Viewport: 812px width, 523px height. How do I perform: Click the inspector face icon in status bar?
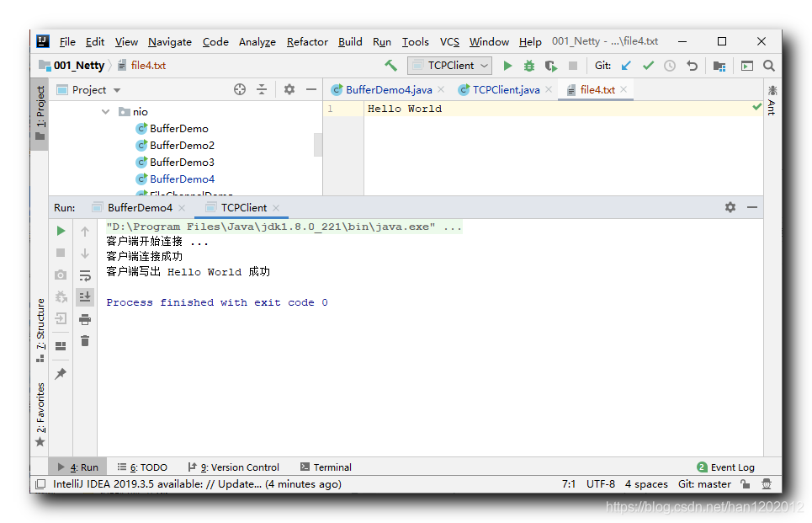(767, 484)
